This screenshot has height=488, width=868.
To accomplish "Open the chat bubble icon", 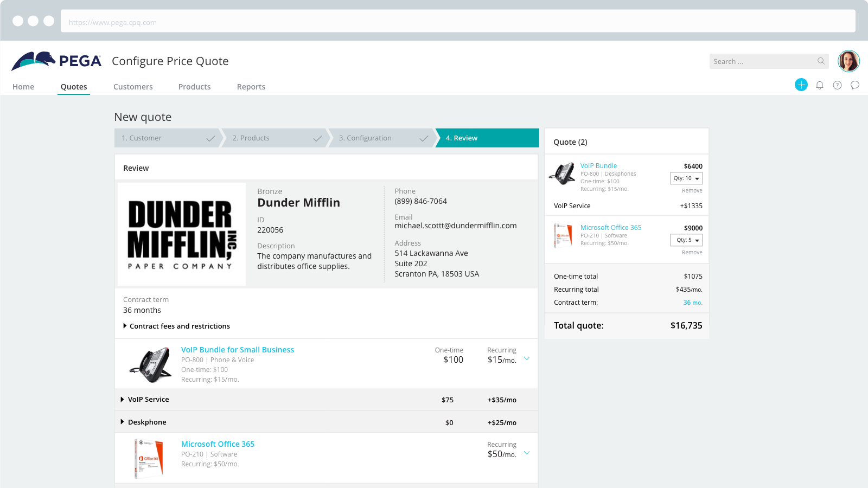I will (855, 85).
